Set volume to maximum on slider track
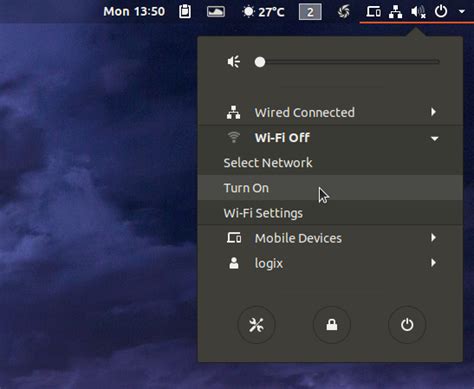This screenshot has height=389, width=474. [438, 62]
